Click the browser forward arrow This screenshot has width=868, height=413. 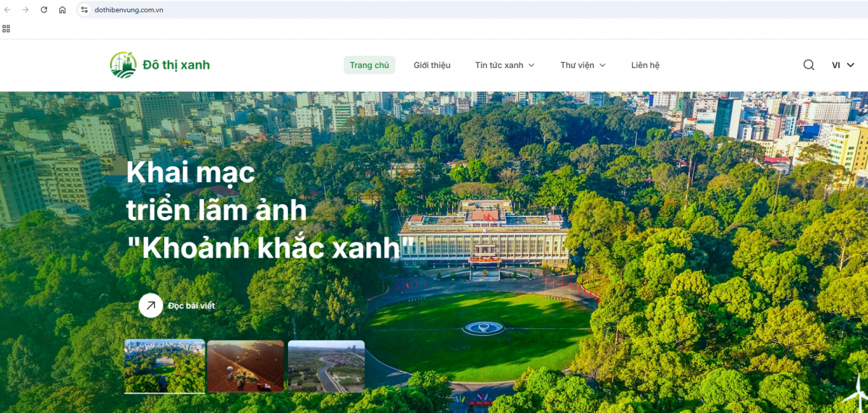click(x=26, y=9)
